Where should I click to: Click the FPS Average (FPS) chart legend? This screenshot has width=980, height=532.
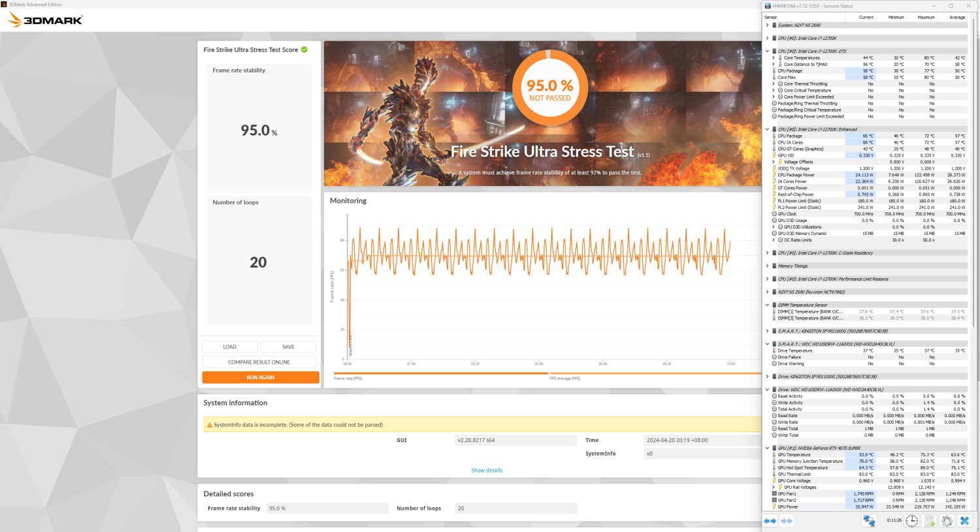565,379
